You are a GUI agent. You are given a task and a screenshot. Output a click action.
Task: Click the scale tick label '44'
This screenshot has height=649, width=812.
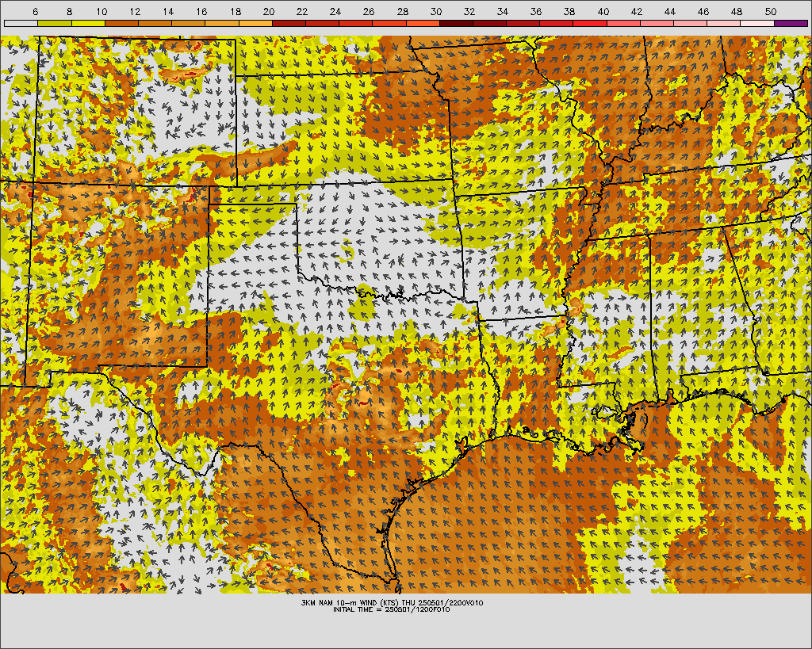pyautogui.click(x=669, y=11)
